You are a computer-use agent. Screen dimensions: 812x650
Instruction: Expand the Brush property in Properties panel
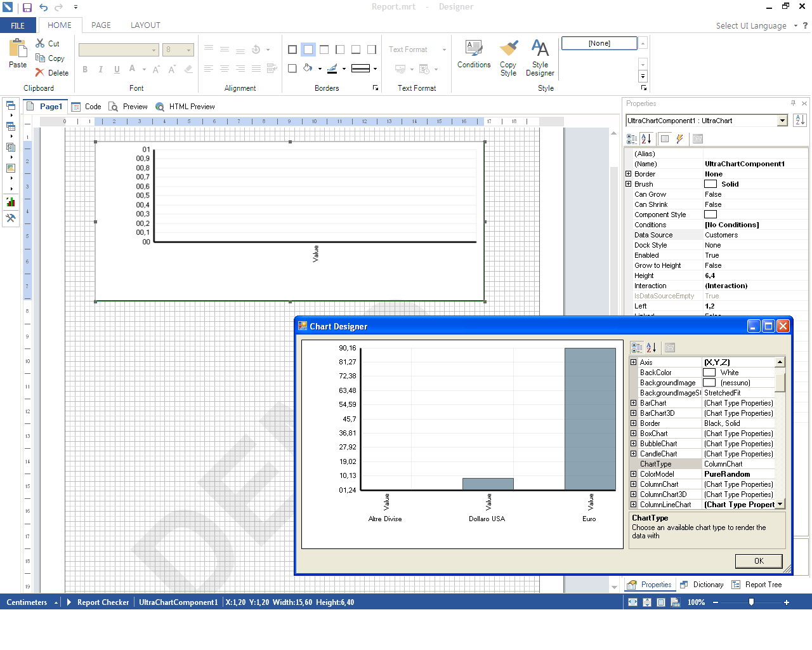[629, 184]
